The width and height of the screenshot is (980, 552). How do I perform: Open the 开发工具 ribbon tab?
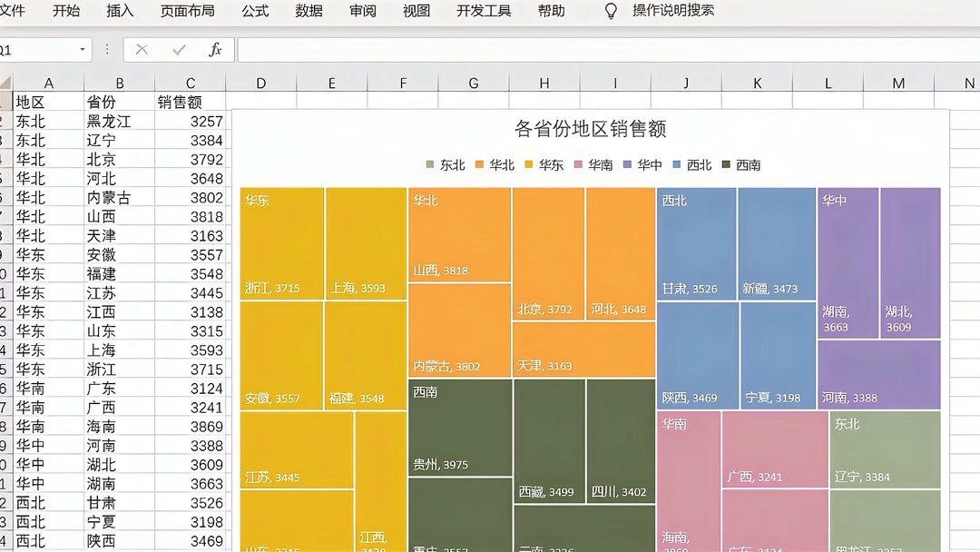[484, 11]
